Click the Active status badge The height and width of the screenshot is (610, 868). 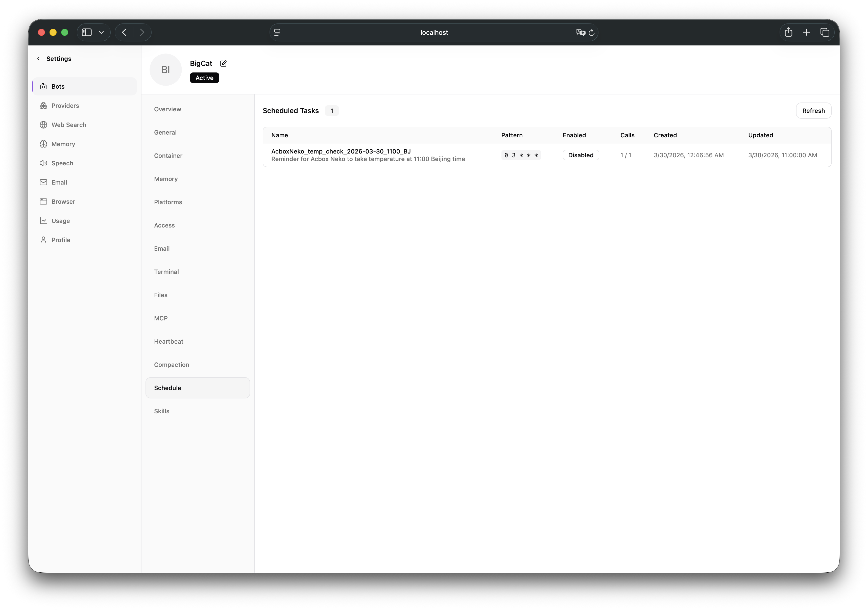pos(204,78)
